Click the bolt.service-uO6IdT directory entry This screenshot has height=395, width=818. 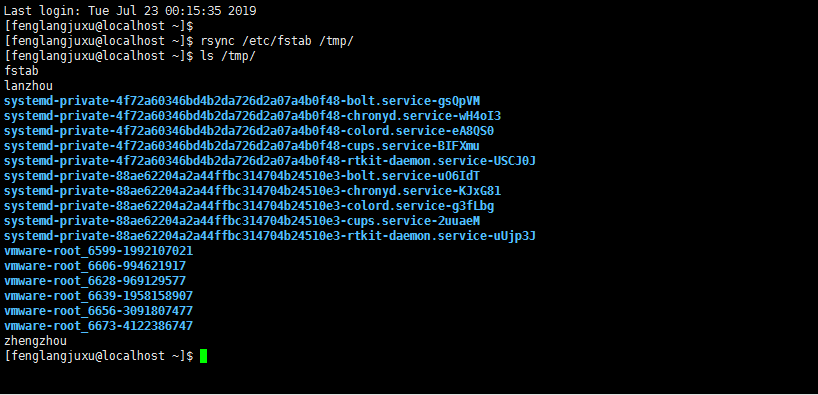242,176
